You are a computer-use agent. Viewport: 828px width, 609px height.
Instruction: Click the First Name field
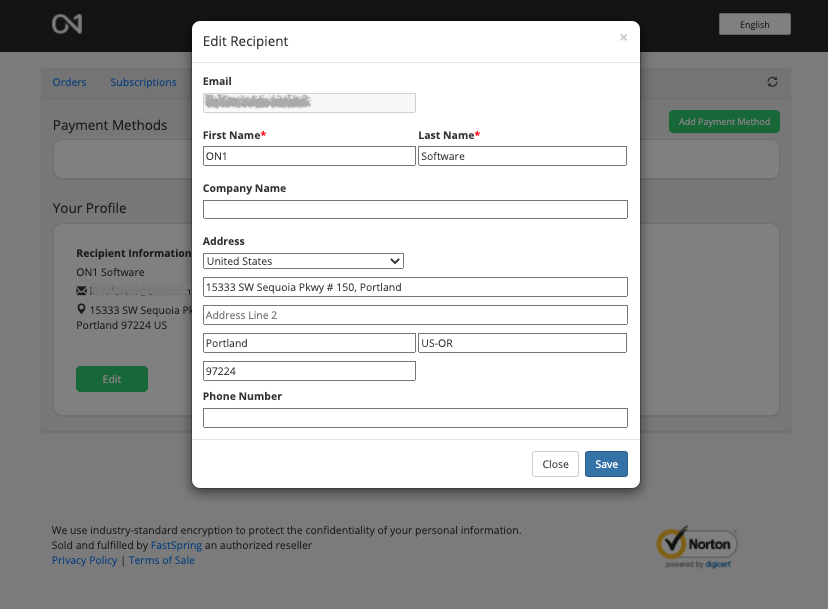(x=309, y=156)
